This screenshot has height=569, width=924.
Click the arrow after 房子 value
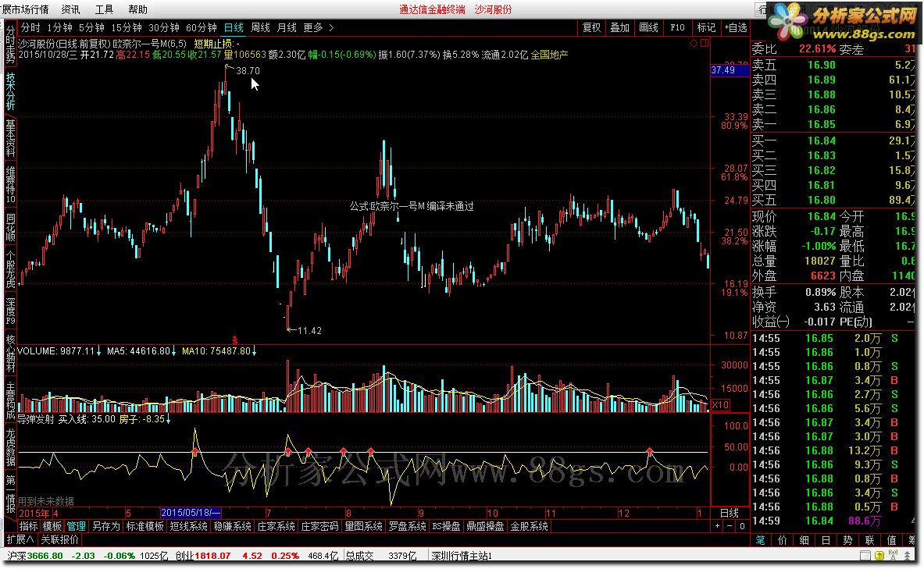[x=169, y=419]
